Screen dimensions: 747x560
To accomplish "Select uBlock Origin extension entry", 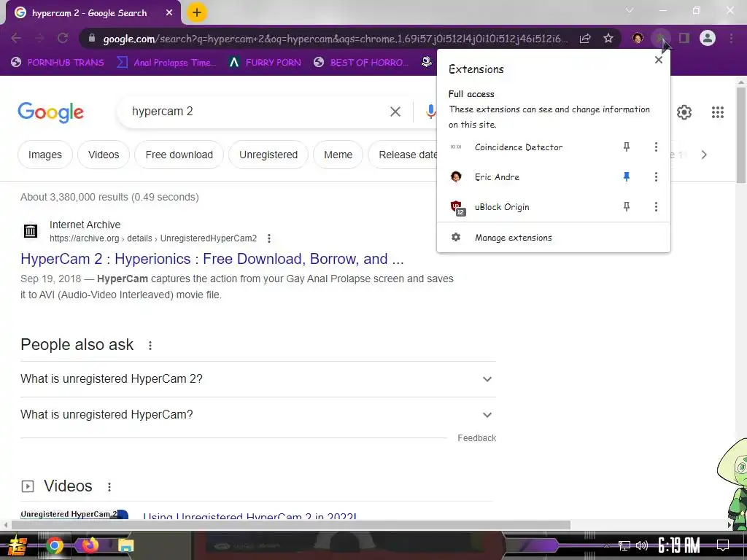I will (x=502, y=206).
